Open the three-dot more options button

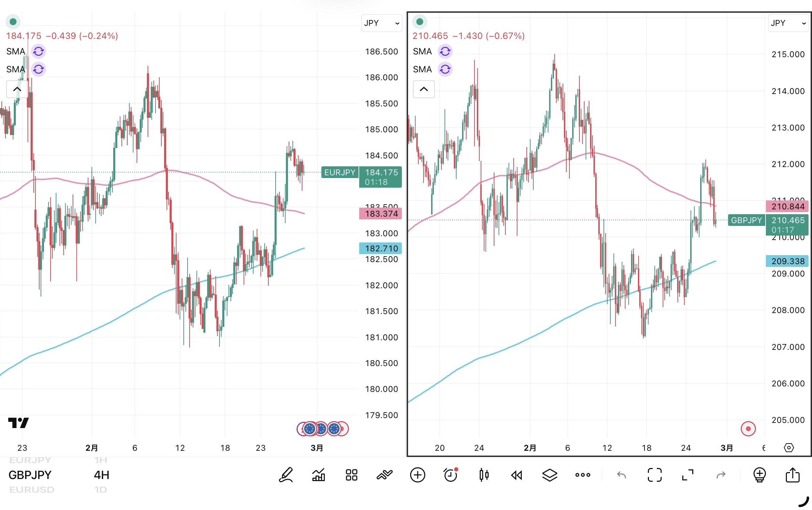coord(583,475)
